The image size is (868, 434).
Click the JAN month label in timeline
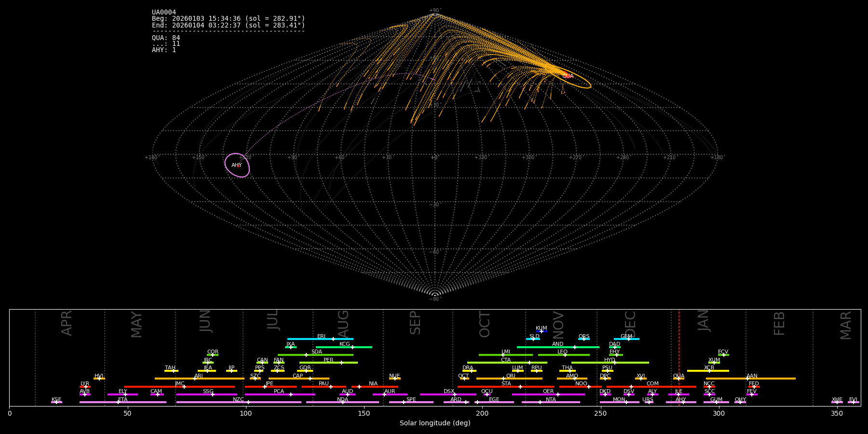pyautogui.click(x=704, y=321)
